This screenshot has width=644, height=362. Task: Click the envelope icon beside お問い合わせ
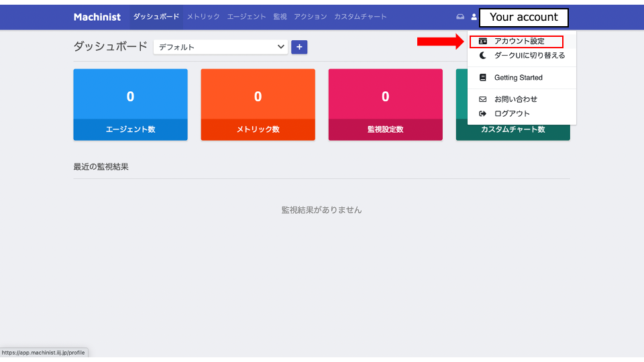482,99
